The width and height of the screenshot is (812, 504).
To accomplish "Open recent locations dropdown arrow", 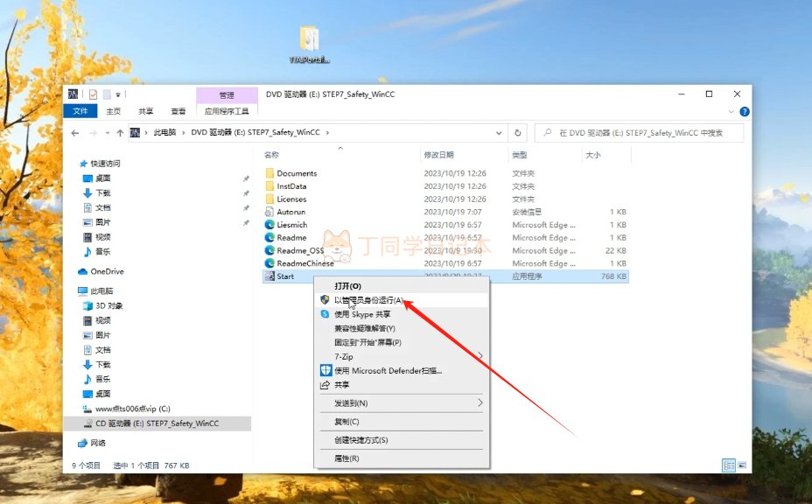I will 108,133.
